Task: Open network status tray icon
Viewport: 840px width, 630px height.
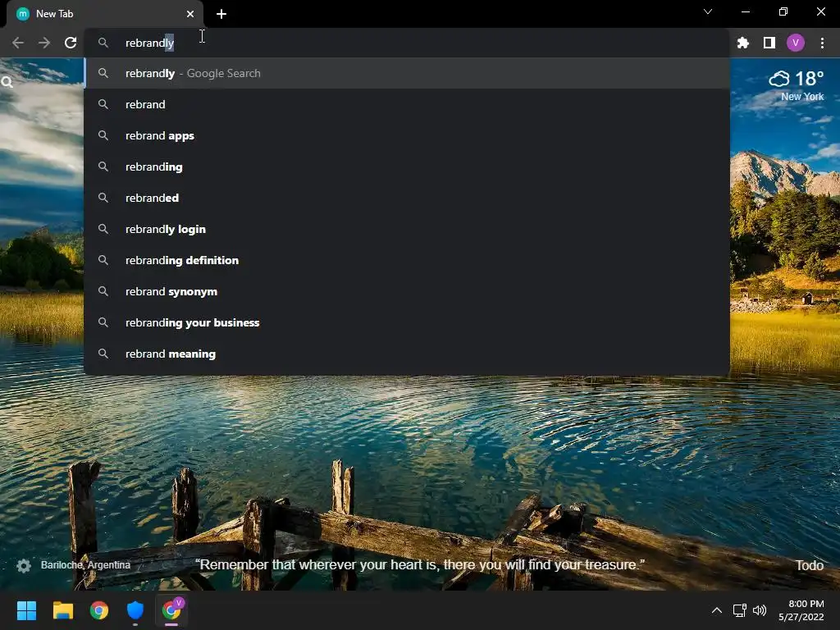Action: click(739, 610)
